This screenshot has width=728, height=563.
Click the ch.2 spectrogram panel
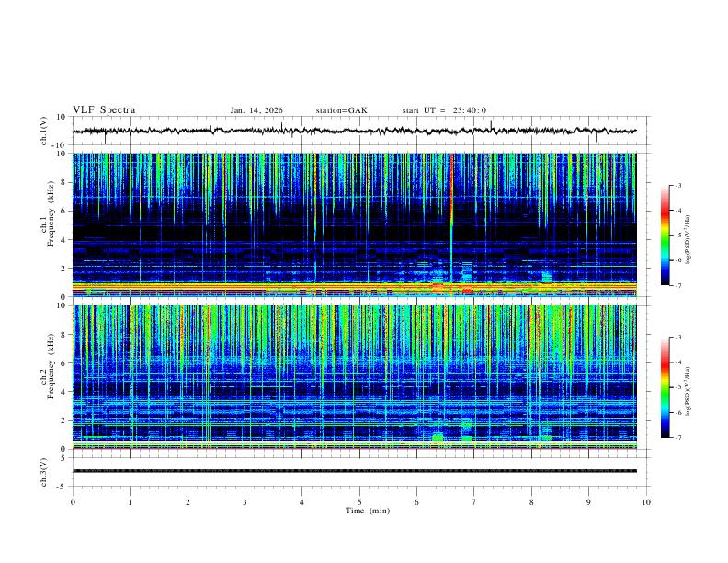(x=355, y=377)
